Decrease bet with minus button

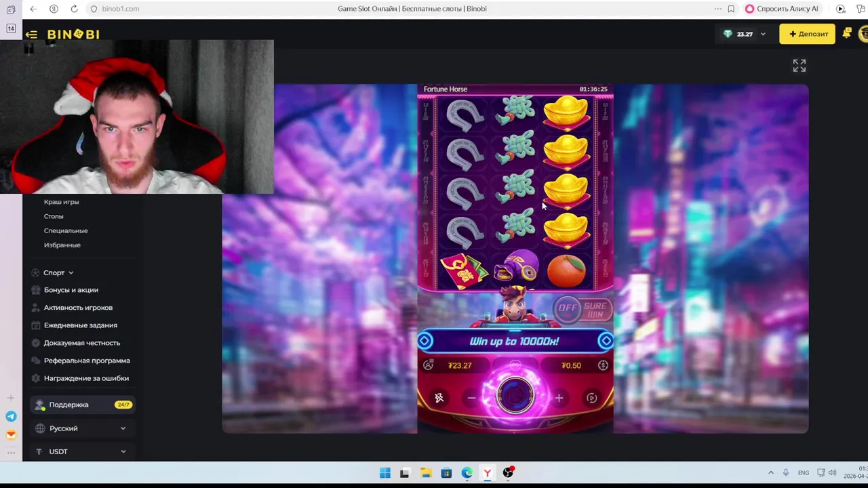pos(472,398)
